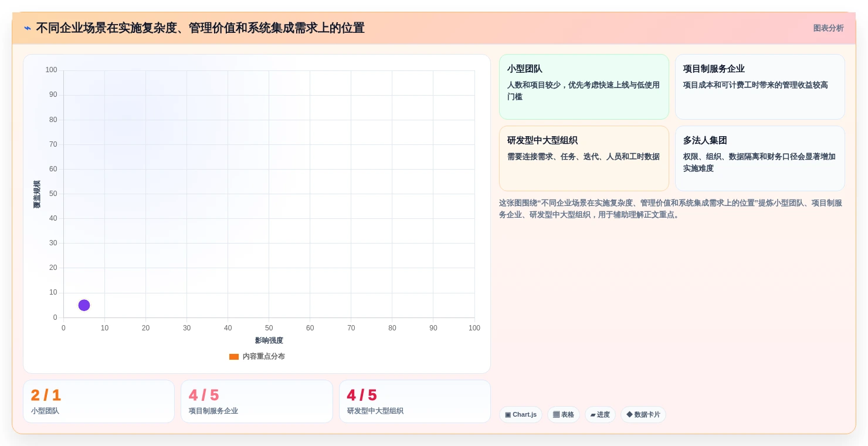Image resolution: width=868 pixels, height=446 pixels.
Task: Open the 项目制服务企业 info card
Action: (x=760, y=87)
